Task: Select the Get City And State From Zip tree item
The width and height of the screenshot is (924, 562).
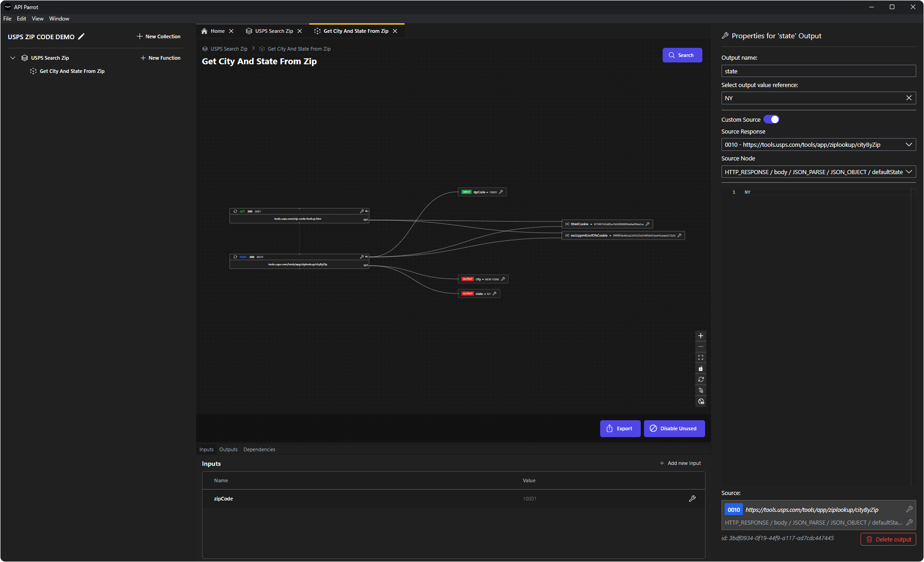Action: coord(72,71)
